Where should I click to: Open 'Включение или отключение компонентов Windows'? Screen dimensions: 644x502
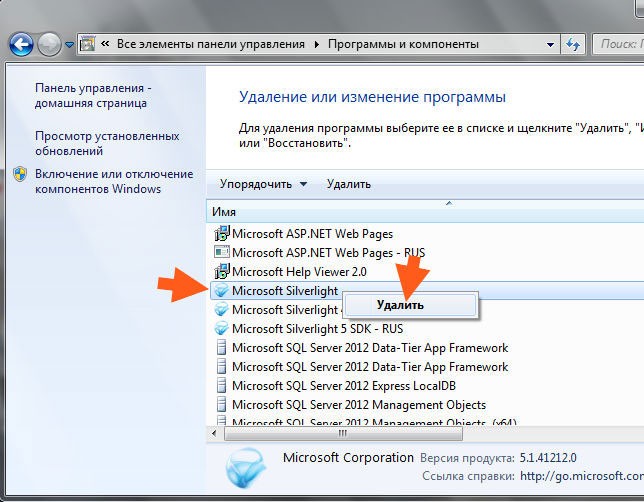click(114, 181)
